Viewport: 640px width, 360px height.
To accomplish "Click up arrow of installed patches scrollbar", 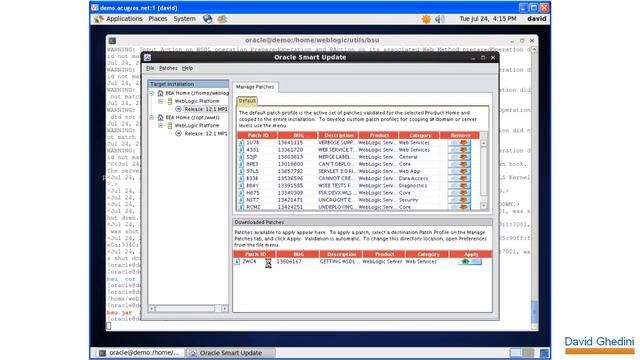I will point(484,143).
